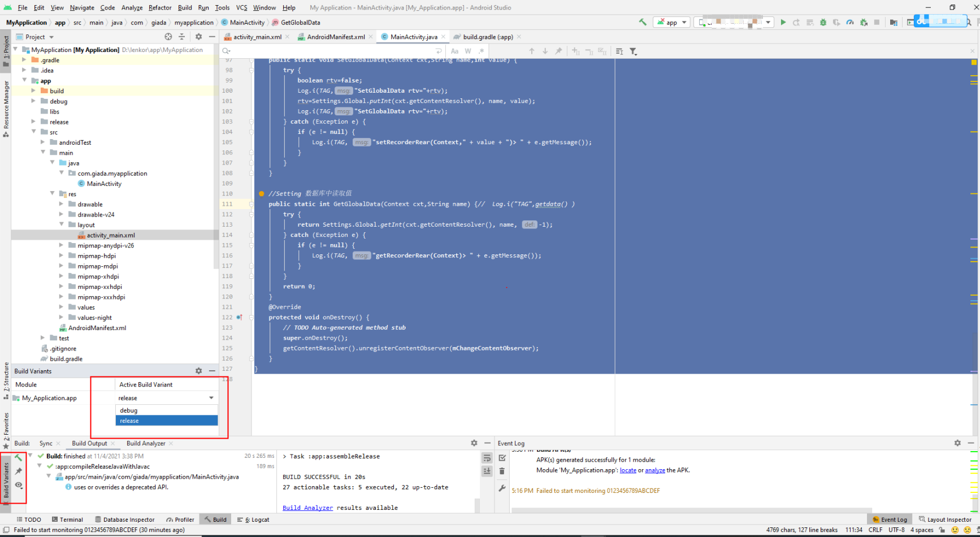Click the locate-file target icon in Project panel
The image size is (980, 537).
[x=168, y=37]
